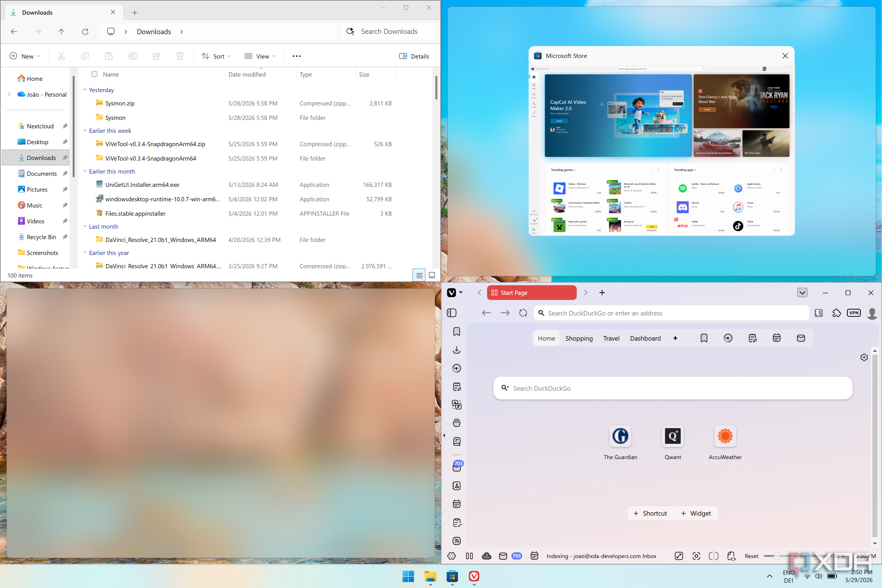Open Vivaldi Downloads panel in sidebar
Screen dimensions: 882x588
456,350
